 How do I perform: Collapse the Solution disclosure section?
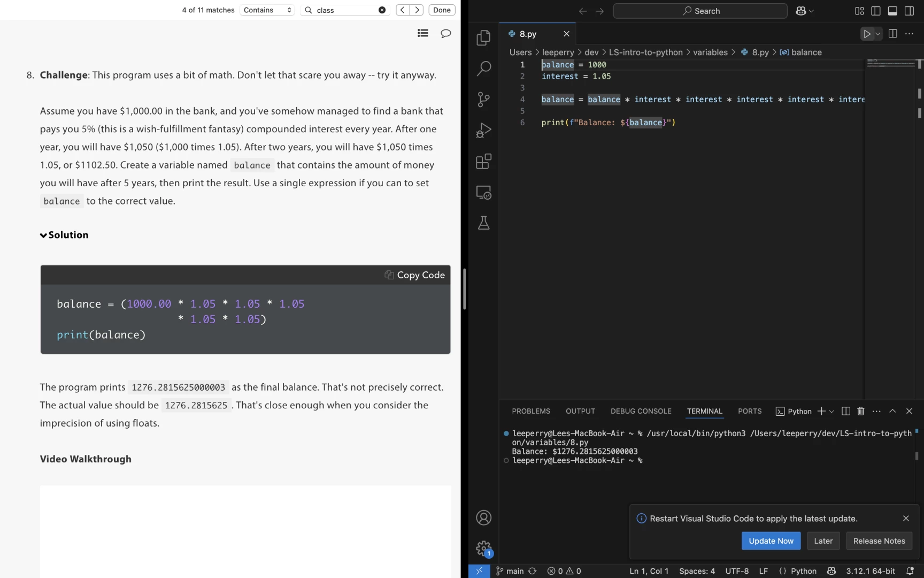tap(64, 235)
